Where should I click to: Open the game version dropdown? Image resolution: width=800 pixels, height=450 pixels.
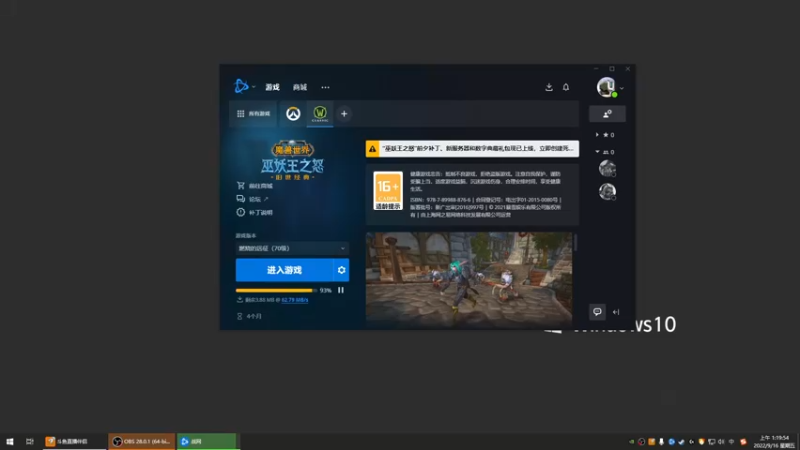[292, 248]
